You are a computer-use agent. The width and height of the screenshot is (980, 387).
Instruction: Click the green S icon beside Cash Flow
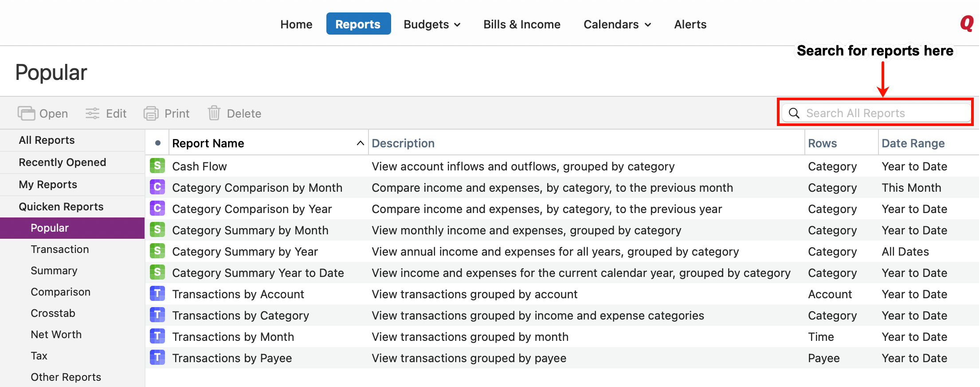(157, 166)
